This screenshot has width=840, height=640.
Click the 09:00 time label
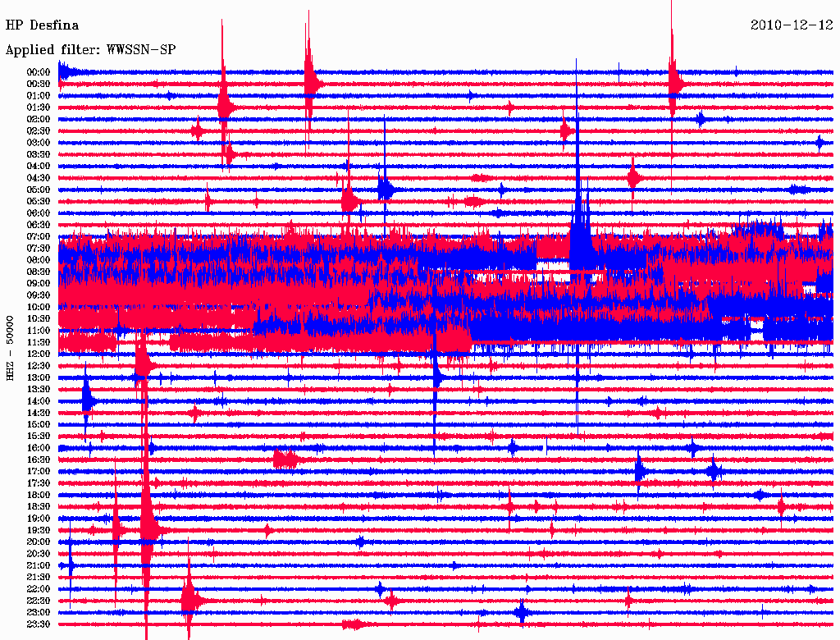[39, 284]
